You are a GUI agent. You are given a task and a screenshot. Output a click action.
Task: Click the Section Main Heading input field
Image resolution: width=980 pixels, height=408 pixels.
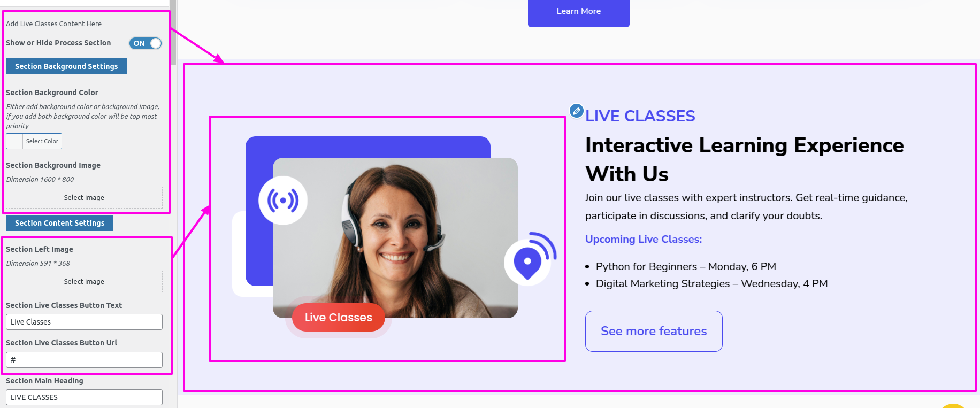pos(84,397)
